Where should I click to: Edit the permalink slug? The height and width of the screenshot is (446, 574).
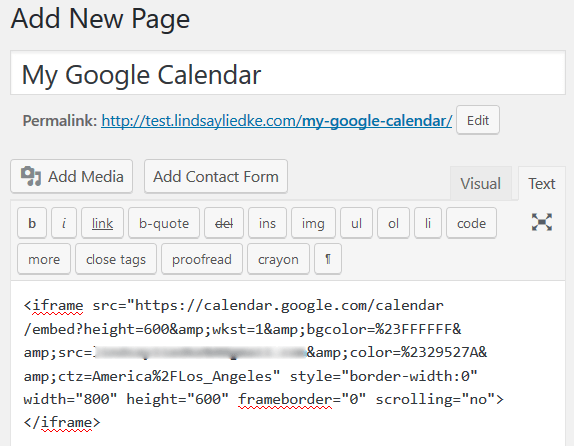point(478,120)
